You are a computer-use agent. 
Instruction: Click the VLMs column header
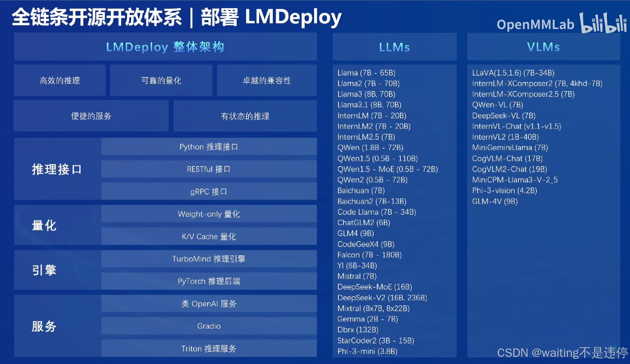coord(543,47)
